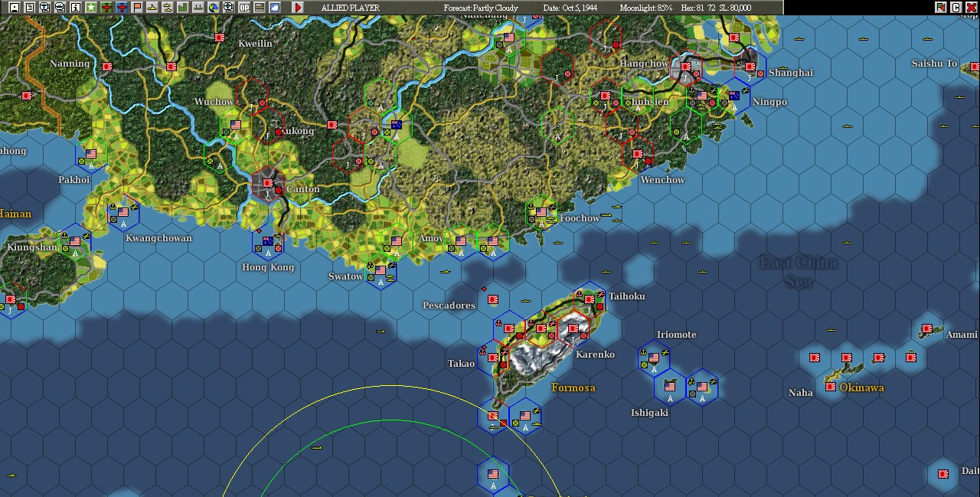Click the orange flag toolbar icon

(x=137, y=8)
